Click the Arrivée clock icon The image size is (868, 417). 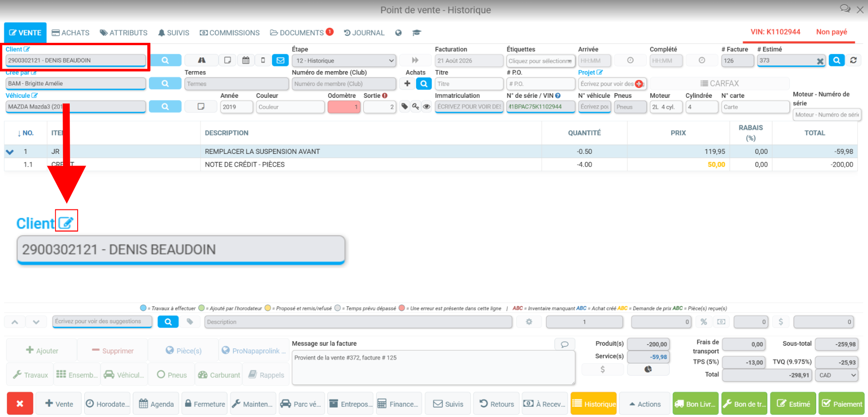coord(630,60)
